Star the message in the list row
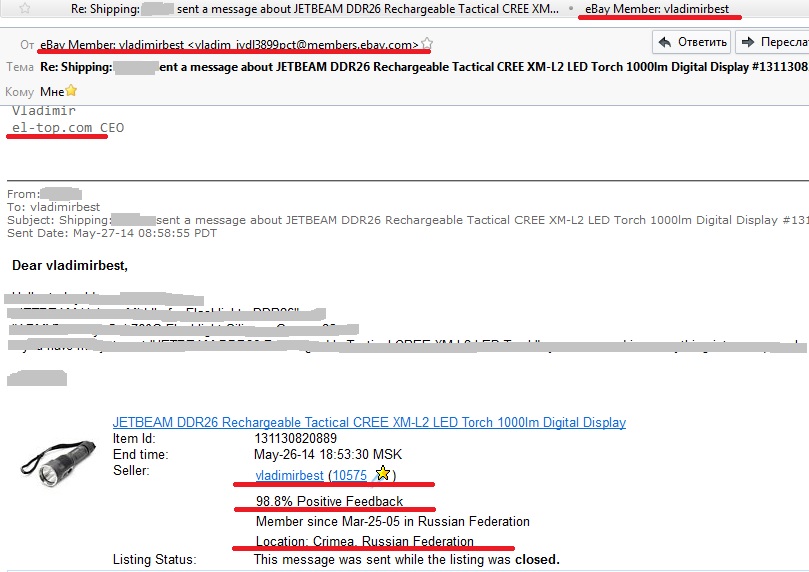 point(24,8)
